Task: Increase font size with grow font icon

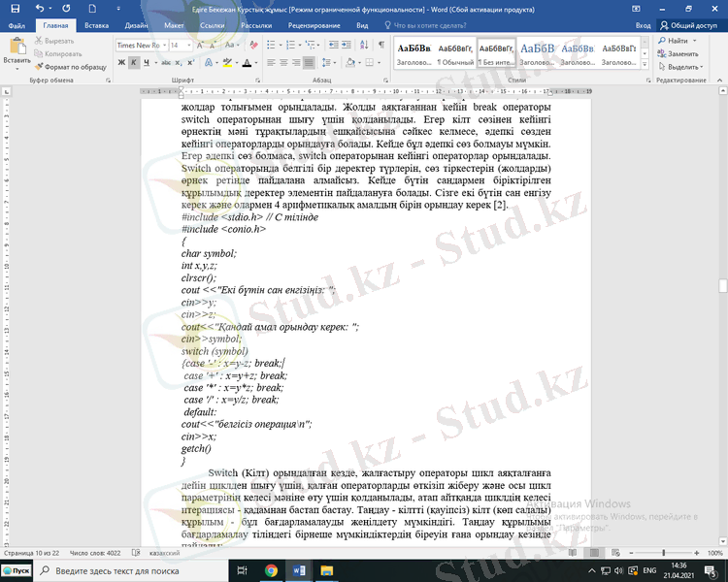Action: [200, 45]
